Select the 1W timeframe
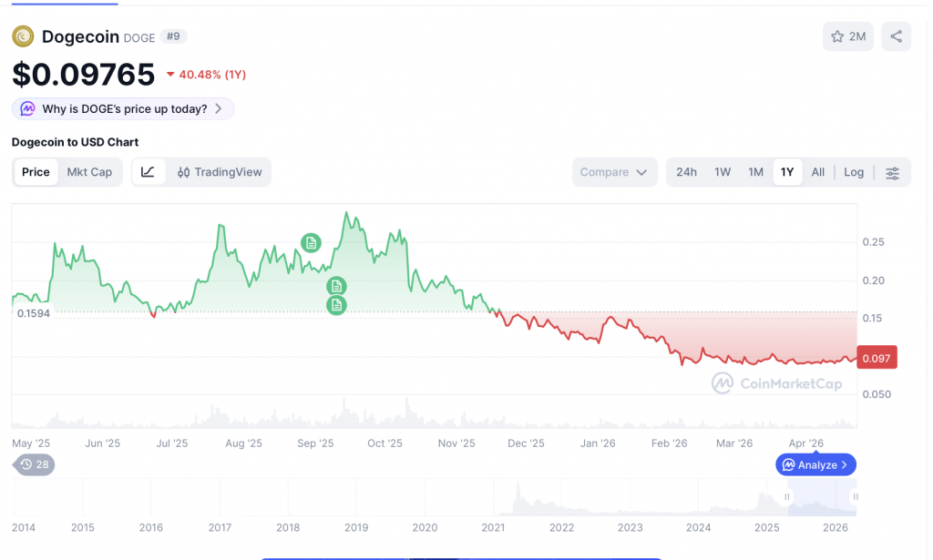Image resolution: width=933 pixels, height=560 pixels. click(722, 172)
